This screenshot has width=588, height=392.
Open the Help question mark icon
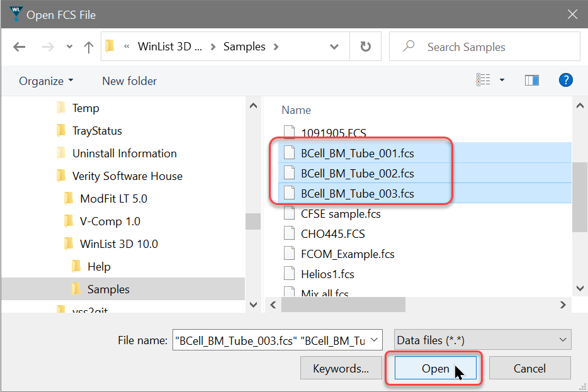[x=565, y=79]
